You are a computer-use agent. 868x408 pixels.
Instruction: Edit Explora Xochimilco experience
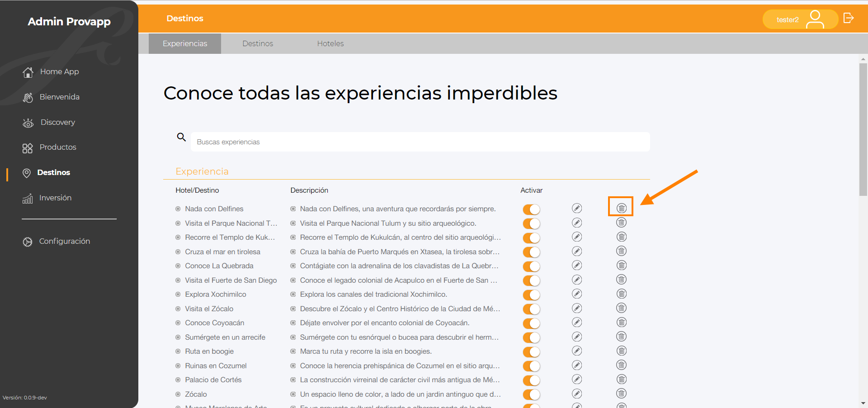click(x=577, y=294)
